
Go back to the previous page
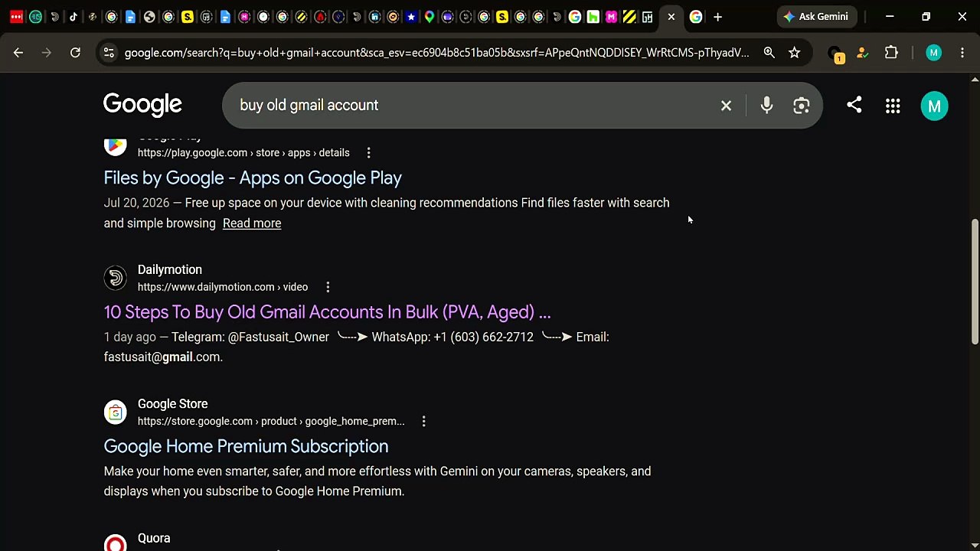click(18, 53)
